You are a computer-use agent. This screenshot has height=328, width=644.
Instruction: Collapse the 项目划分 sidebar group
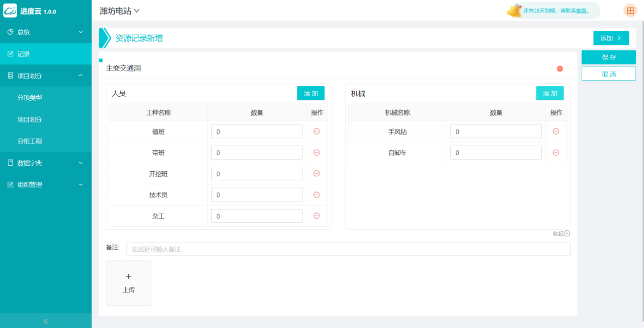45,76
